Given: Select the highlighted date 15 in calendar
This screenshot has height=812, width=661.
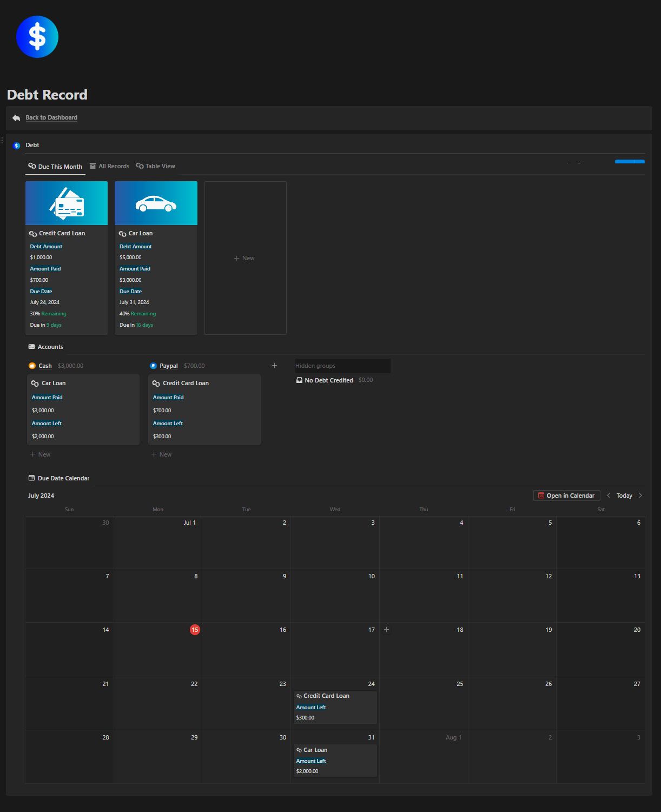Looking at the screenshot, I should (195, 630).
